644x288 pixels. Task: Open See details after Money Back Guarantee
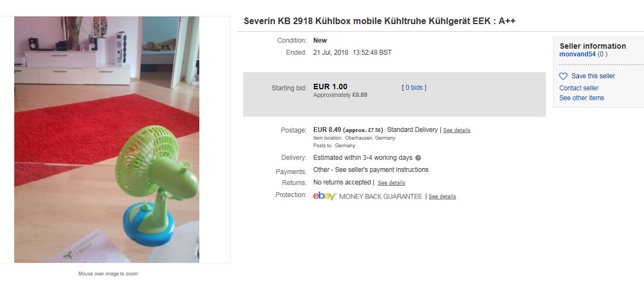442,197
